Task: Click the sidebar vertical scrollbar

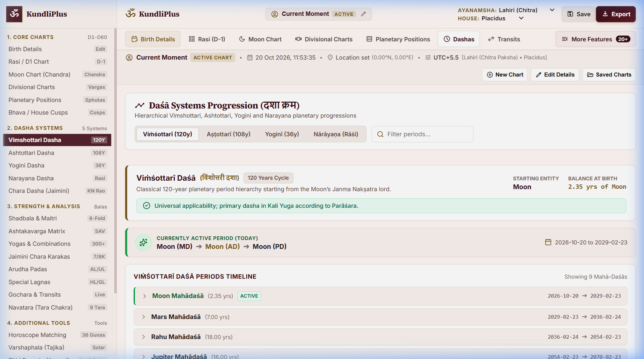Action: (x=116, y=161)
